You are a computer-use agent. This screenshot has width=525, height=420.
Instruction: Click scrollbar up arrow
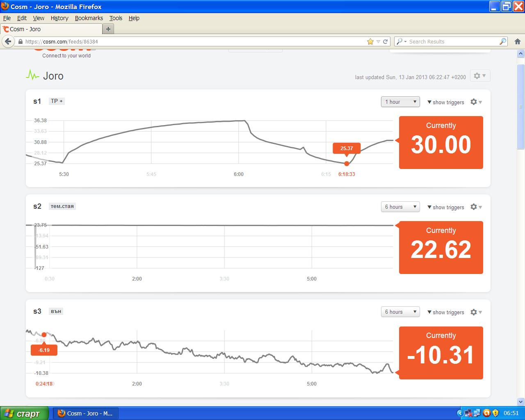[521, 53]
